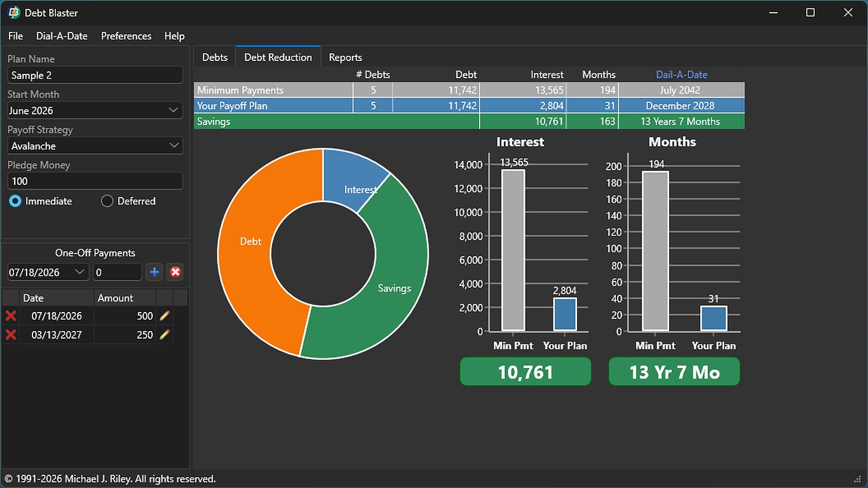Select the Deferred radio button

107,201
